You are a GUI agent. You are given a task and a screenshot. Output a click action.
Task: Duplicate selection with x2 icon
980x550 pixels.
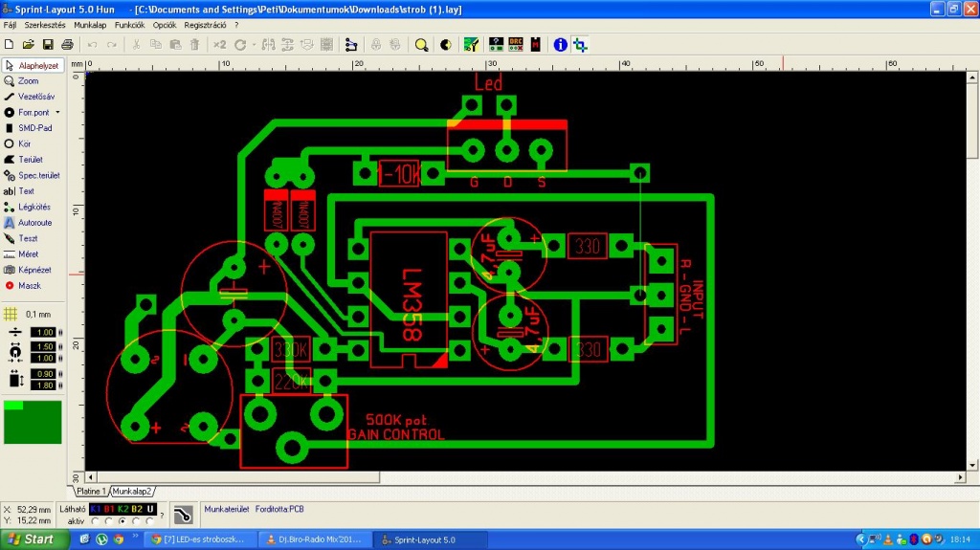click(x=219, y=44)
